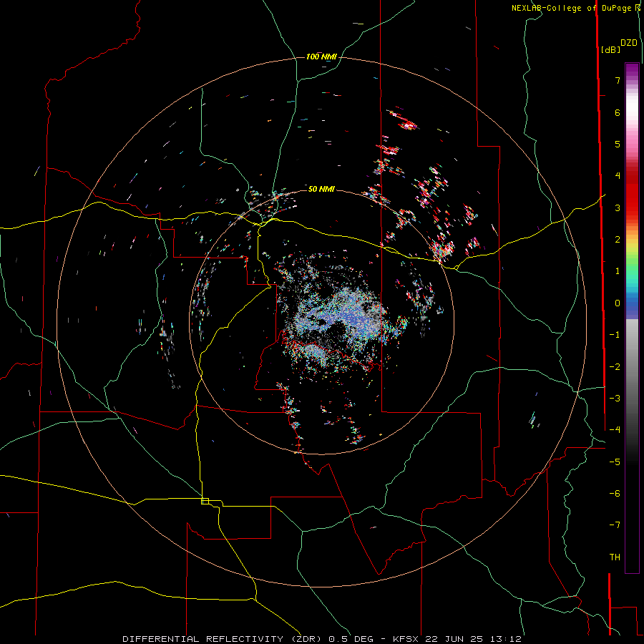Click the -7 value on color scale

(x=615, y=525)
